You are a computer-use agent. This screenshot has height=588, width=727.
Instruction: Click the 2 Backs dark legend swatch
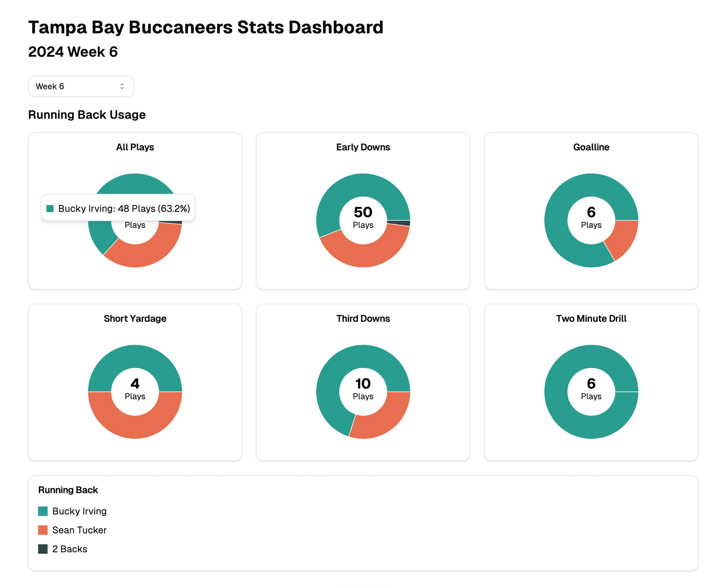coord(43,549)
